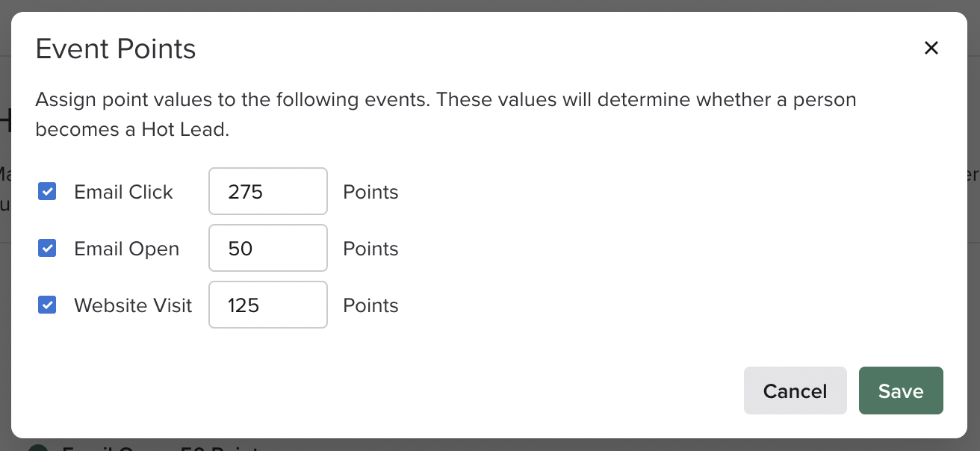Click the Points label beside Email Click
This screenshot has height=451, width=980.
(x=370, y=192)
